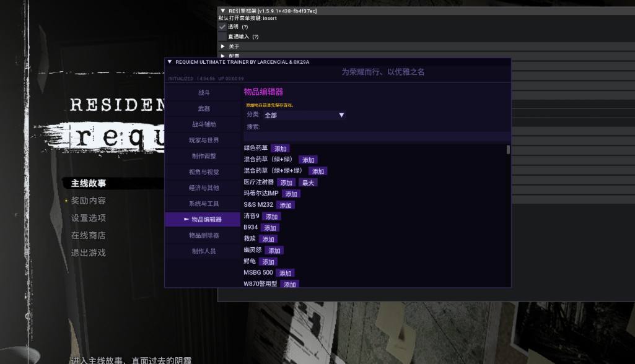635x364 pixels.
Task: Click the S&S M232 item name
Action: pyautogui.click(x=258, y=205)
